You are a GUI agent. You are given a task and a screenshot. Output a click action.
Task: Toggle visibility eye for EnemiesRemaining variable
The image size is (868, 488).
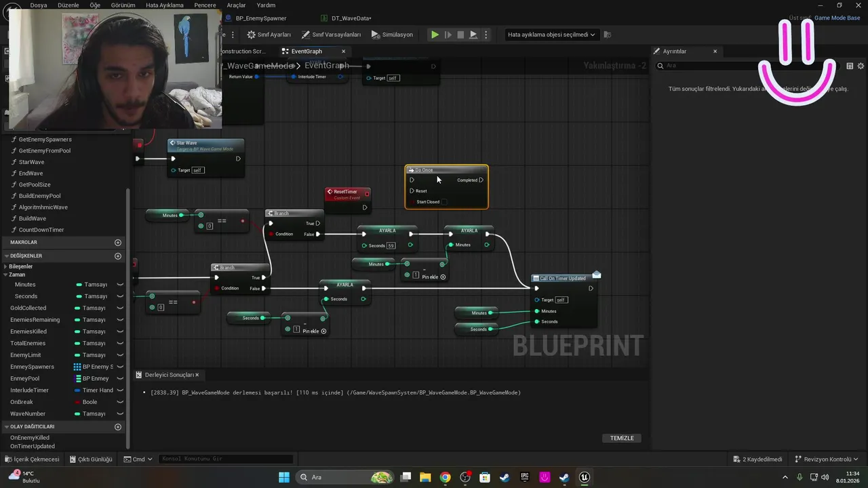click(x=120, y=320)
